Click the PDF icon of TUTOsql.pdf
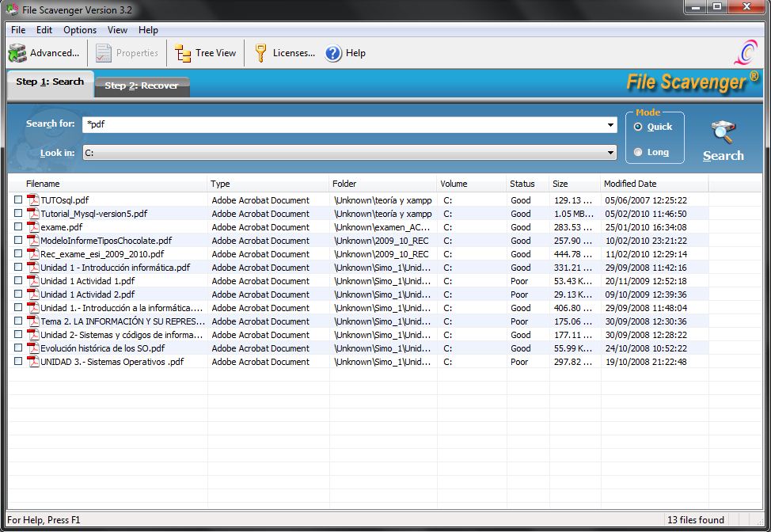This screenshot has height=532, width=771. (33, 200)
